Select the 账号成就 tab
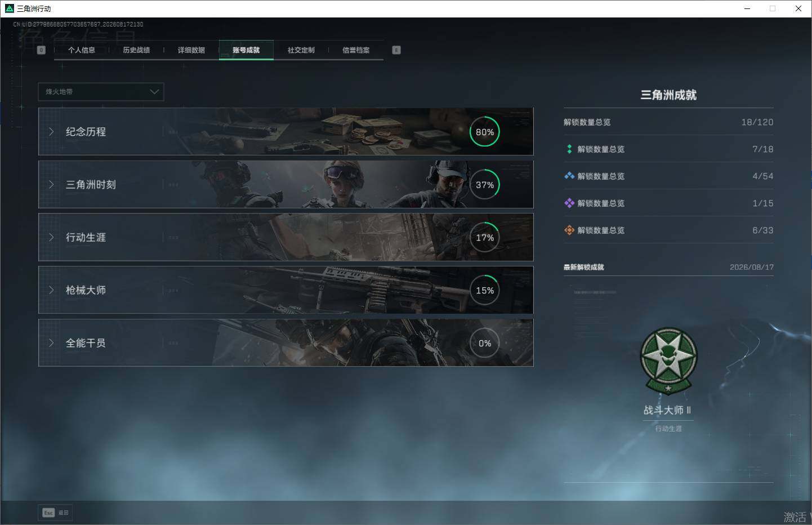 (x=246, y=50)
